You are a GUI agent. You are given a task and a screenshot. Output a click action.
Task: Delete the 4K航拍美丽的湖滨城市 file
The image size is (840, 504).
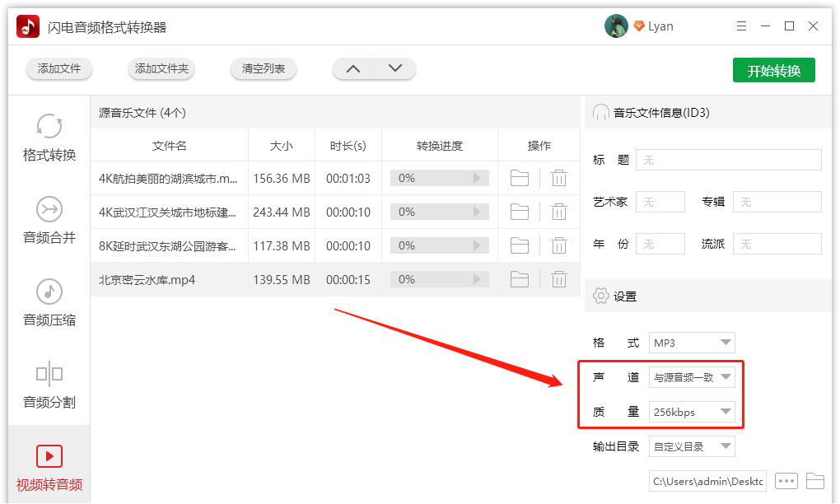[558, 178]
